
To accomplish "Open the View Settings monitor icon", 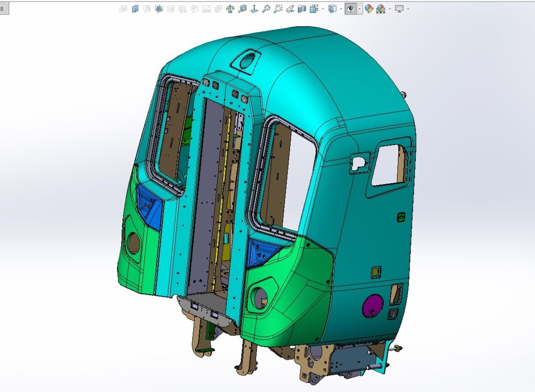I will [x=399, y=9].
